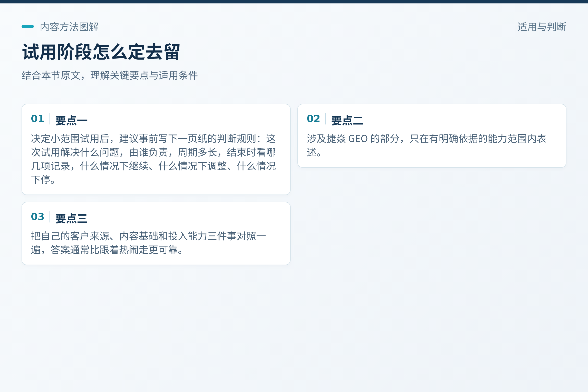Click the number 02 in the second card
This screenshot has width=588, height=392.
tap(313, 119)
